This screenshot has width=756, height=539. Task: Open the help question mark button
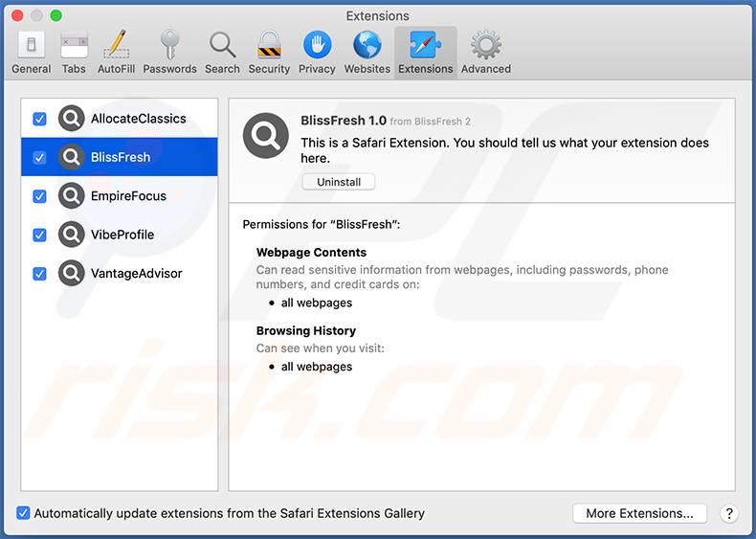pyautogui.click(x=729, y=513)
